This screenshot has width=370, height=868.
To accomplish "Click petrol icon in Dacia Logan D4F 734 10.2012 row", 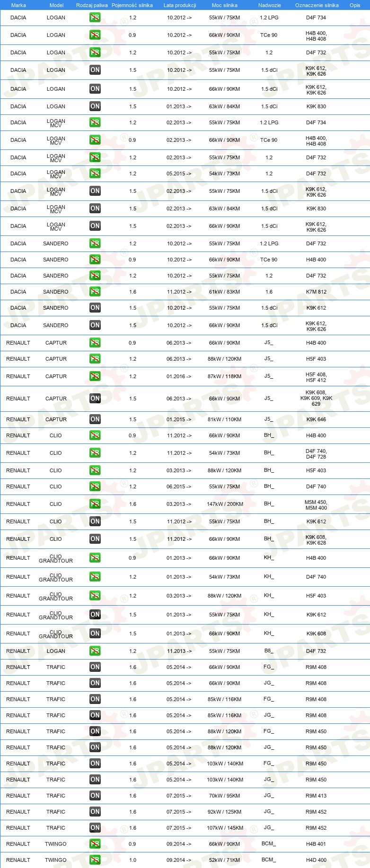I will tap(95, 17).
